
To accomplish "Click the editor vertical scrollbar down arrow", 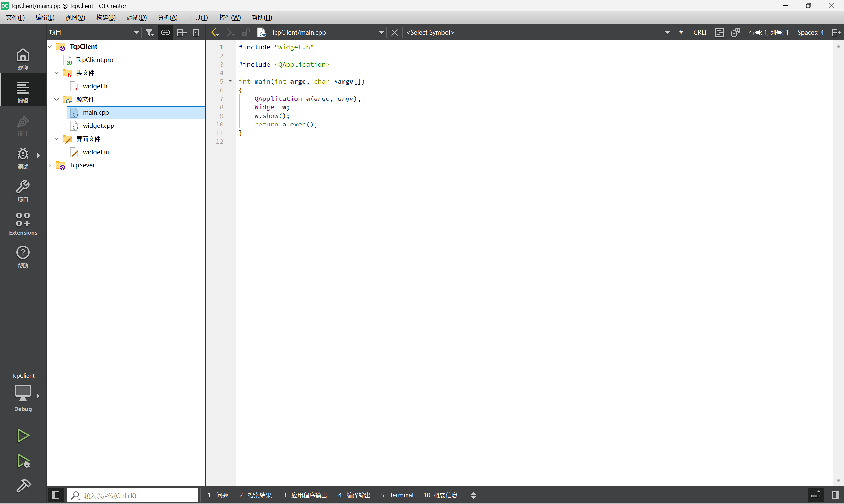I will (x=838, y=481).
